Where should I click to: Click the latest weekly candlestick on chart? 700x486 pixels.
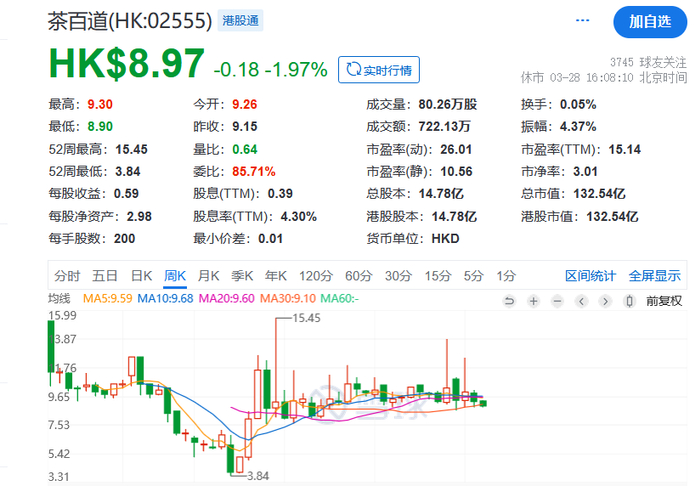(483, 403)
